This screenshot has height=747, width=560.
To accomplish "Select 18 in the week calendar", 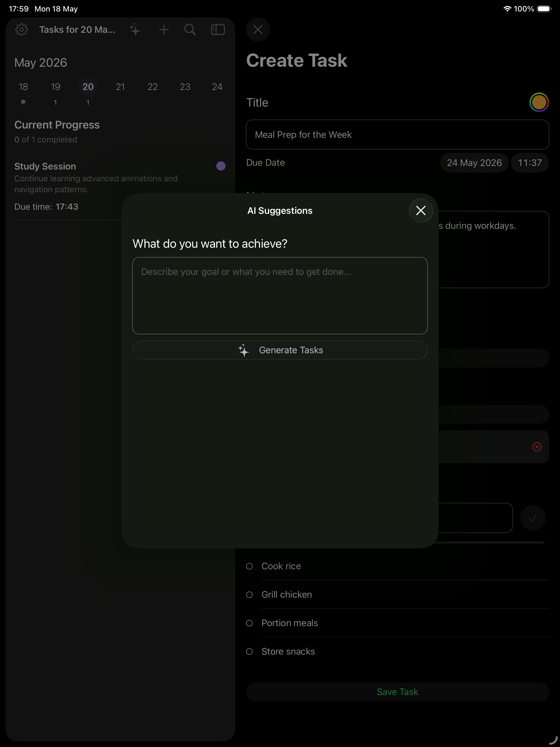I will coord(23,87).
